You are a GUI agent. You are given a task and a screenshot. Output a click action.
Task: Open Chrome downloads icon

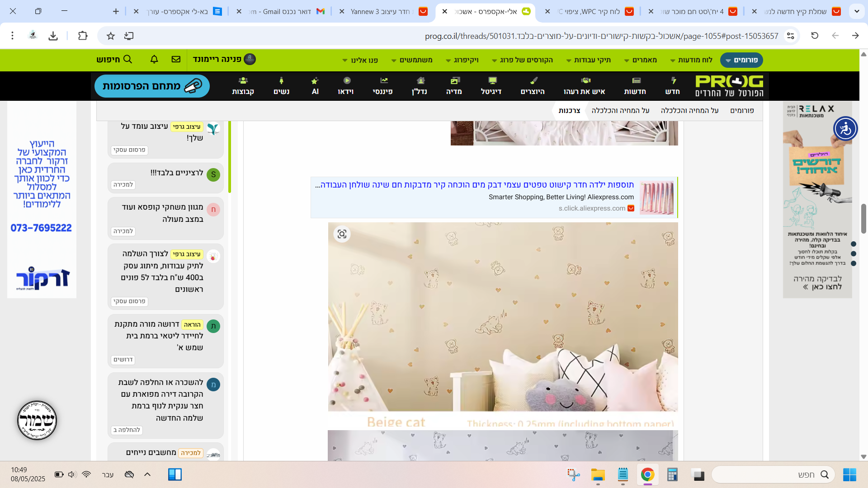click(53, 36)
